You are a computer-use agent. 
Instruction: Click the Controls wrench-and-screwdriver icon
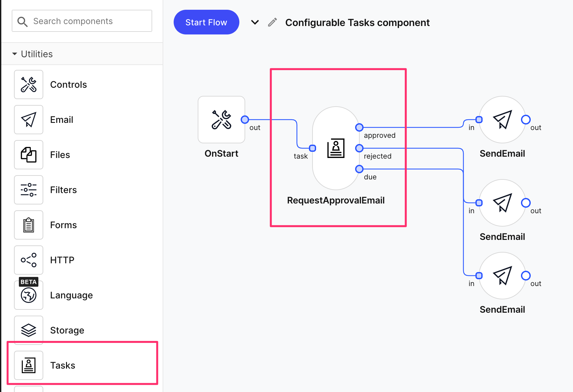pos(29,85)
